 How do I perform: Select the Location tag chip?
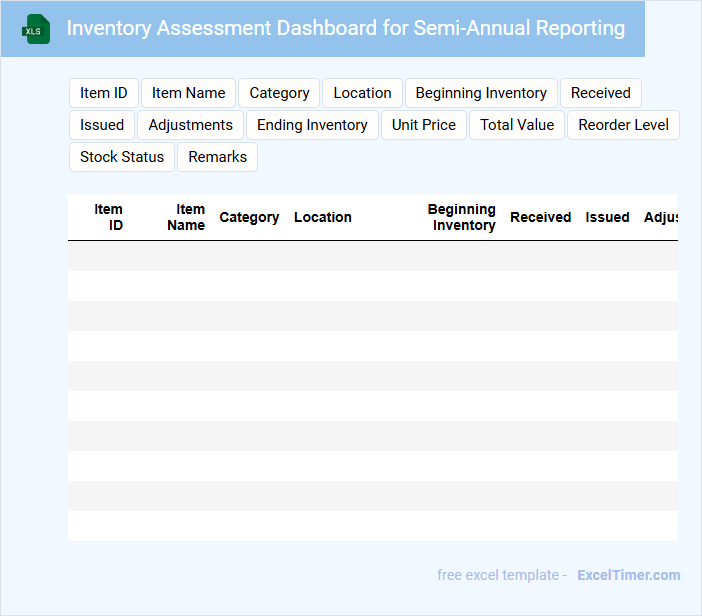click(x=362, y=93)
